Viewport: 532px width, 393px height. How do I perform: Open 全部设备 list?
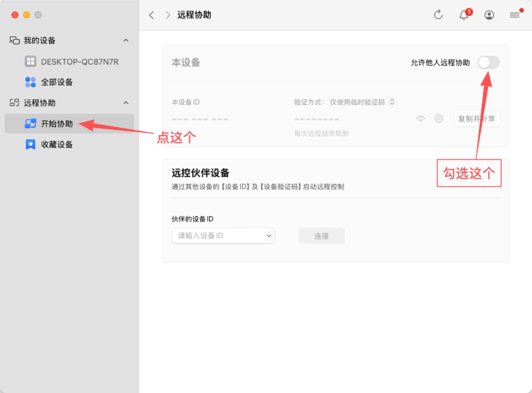(69, 82)
